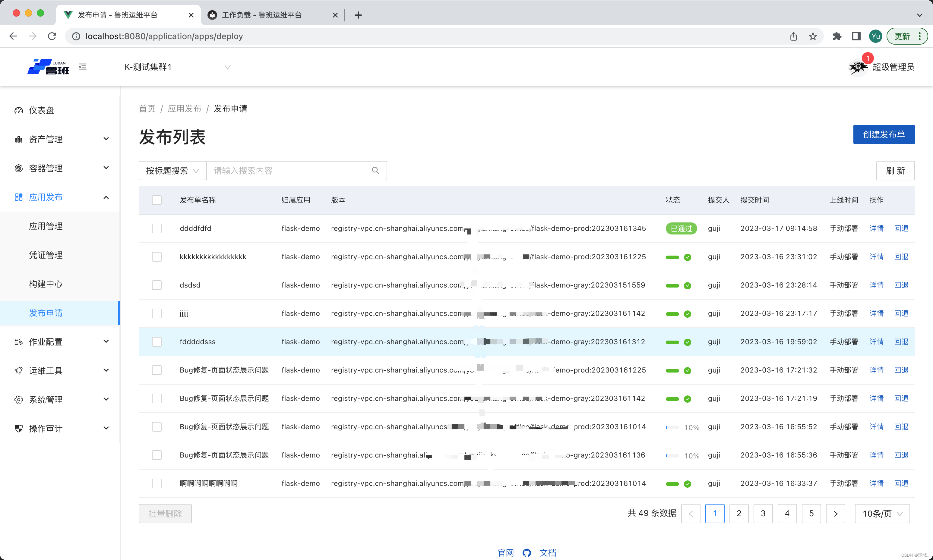Viewport: 933px width, 560px height.
Task: Open the GitHub icon in the footer
Action: (x=527, y=552)
